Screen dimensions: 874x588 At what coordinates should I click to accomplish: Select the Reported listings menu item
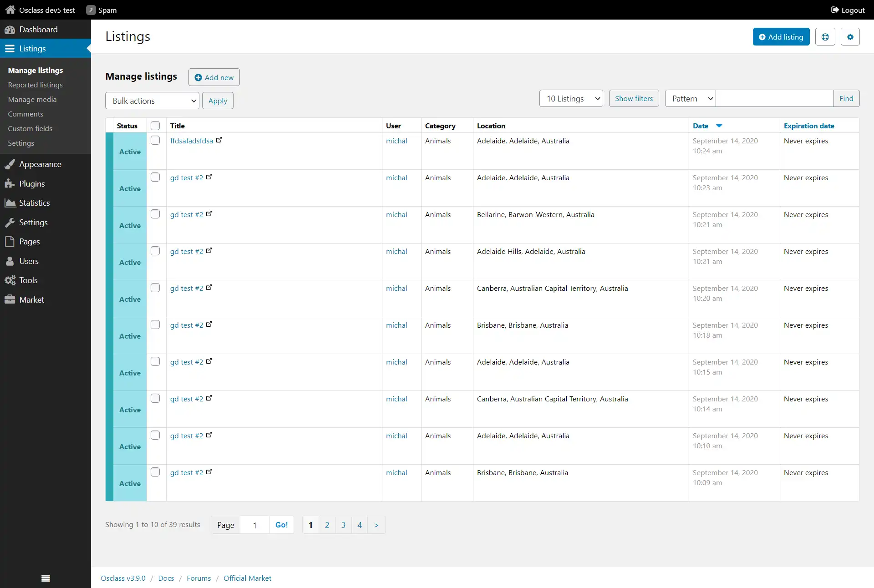coord(35,84)
